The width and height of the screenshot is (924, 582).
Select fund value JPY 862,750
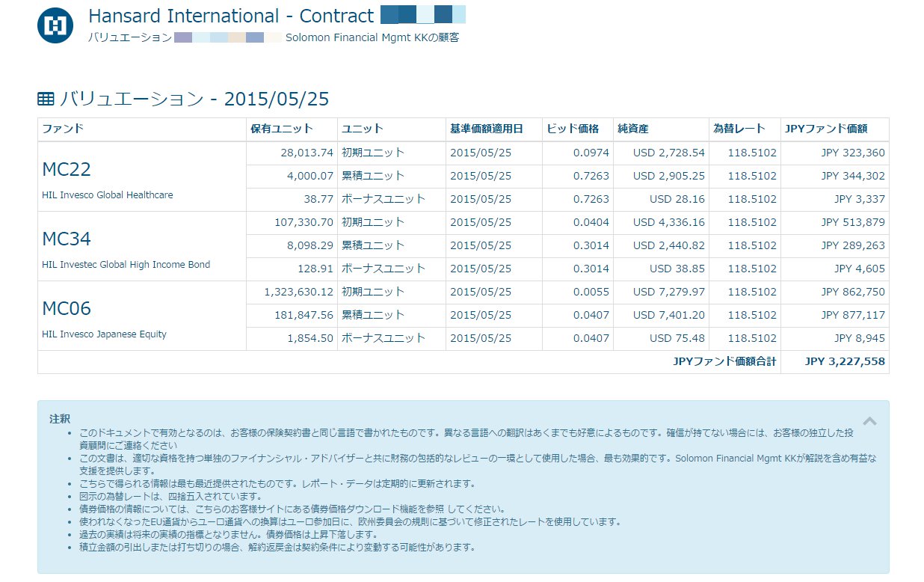(853, 292)
